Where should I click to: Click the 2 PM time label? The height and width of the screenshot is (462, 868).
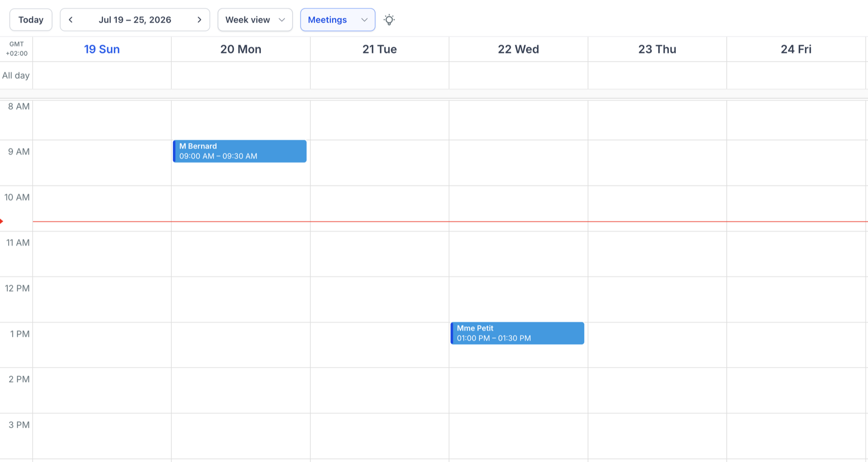(x=19, y=379)
